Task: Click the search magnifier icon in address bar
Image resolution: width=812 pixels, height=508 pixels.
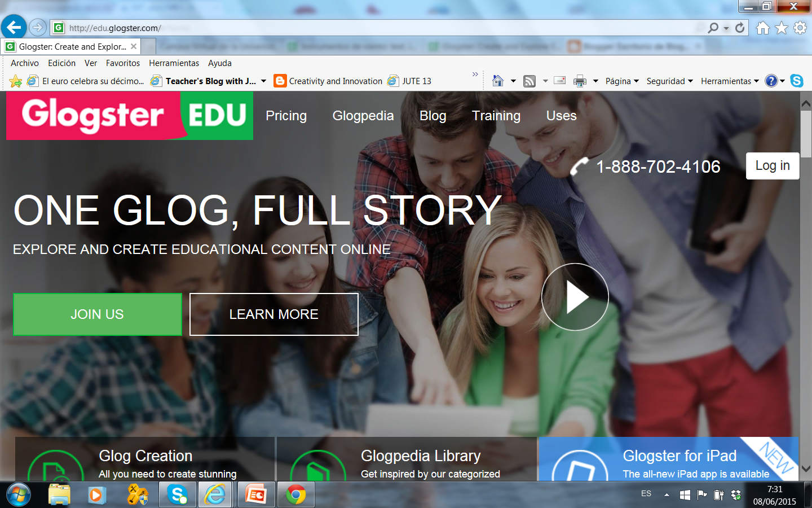Action: (713, 28)
